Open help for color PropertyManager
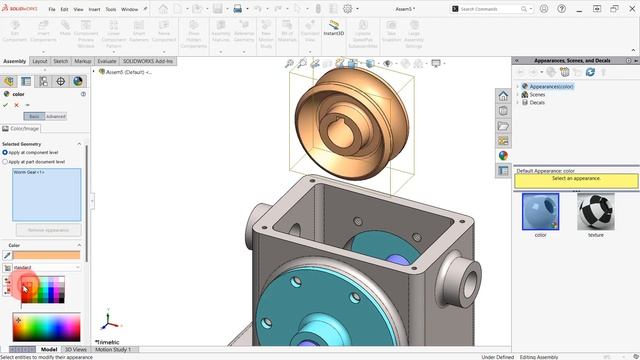640x360 pixels. click(83, 94)
